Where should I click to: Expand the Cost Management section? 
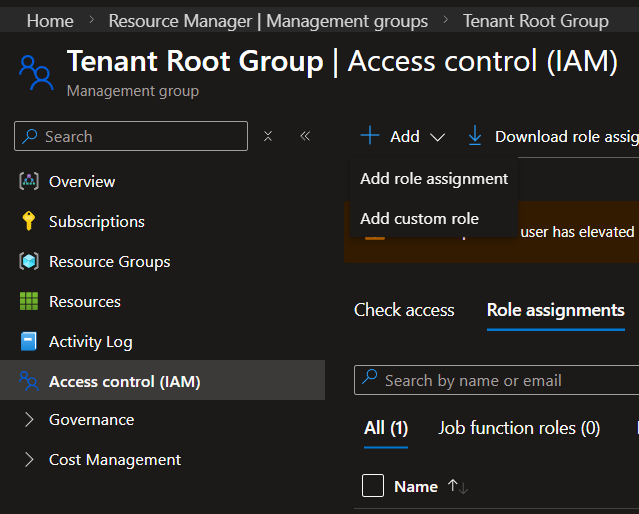click(29, 459)
